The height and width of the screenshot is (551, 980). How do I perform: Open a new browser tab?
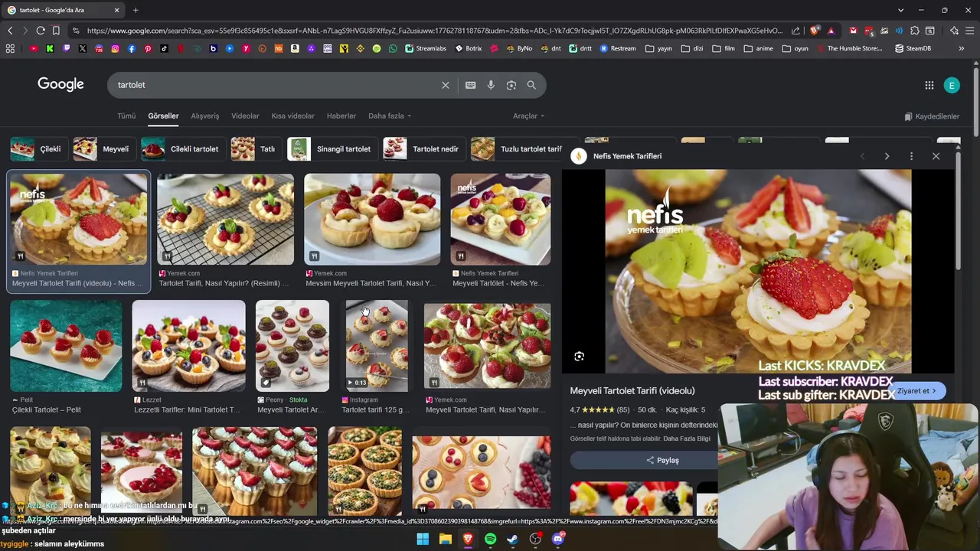pos(136,10)
